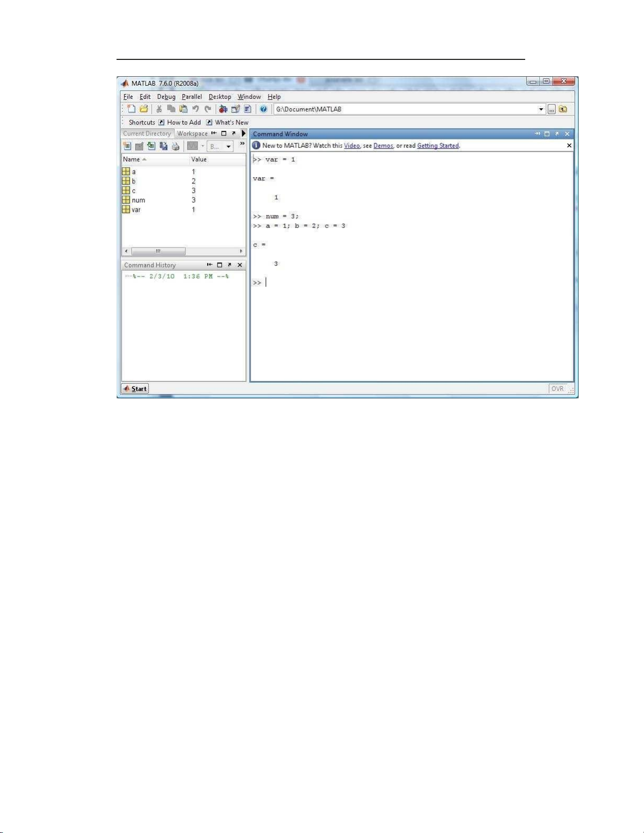Screen dimensions: 644x833
Task: Switch to the Workspace tab
Action: [x=192, y=133]
